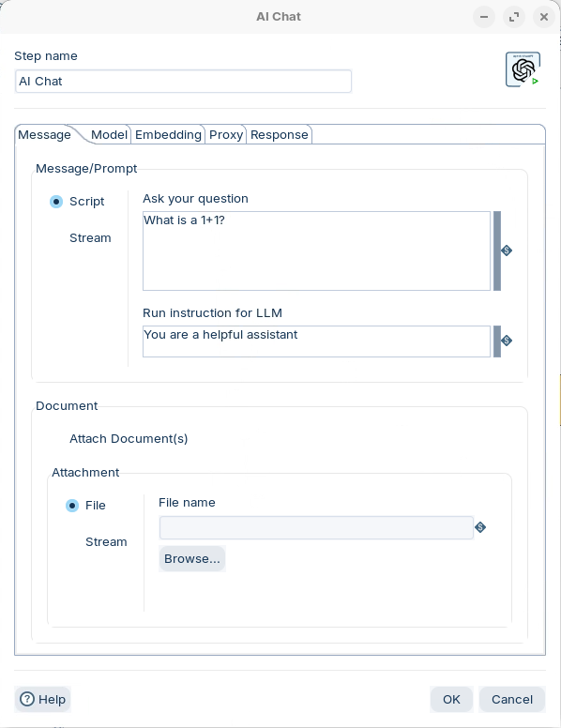
Task: Switch to the Model tab
Action: tap(109, 135)
